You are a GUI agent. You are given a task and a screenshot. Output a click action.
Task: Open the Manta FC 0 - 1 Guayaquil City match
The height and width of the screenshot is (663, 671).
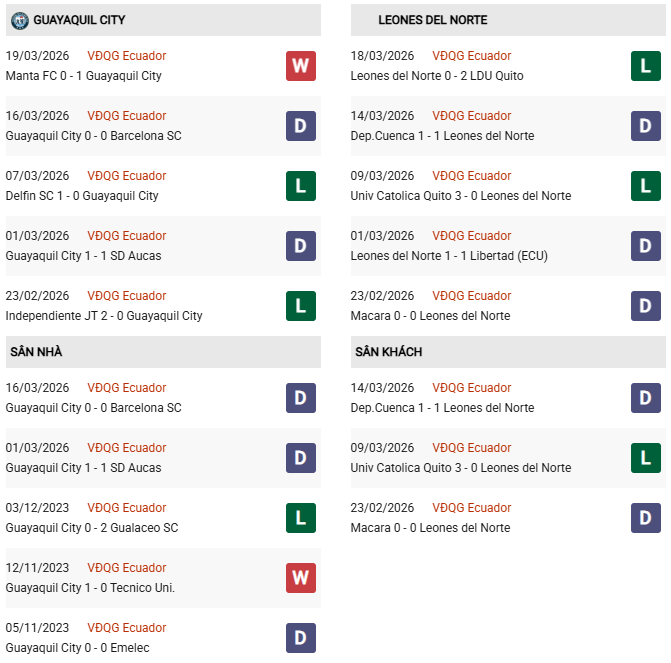pyautogui.click(x=83, y=76)
